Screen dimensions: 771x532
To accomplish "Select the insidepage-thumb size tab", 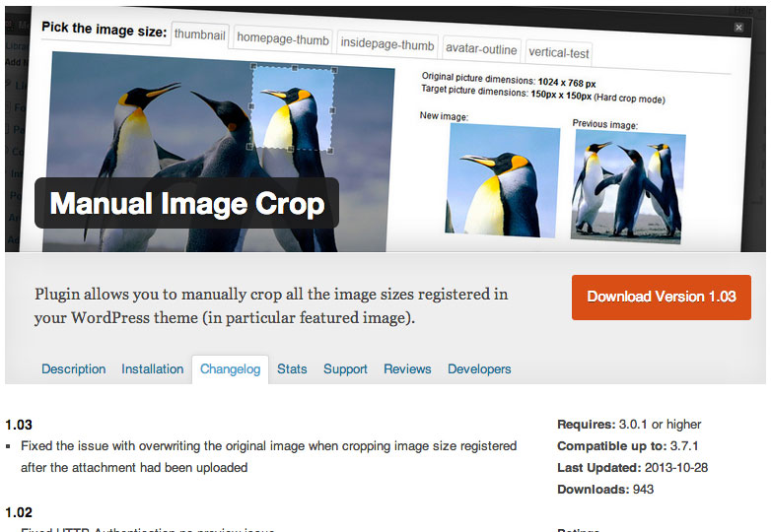I will click(x=387, y=44).
